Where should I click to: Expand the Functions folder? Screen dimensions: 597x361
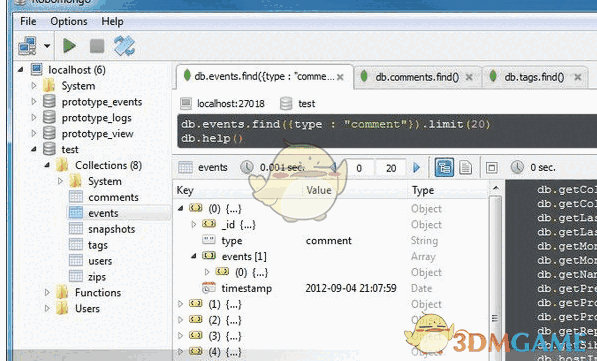tap(47, 292)
